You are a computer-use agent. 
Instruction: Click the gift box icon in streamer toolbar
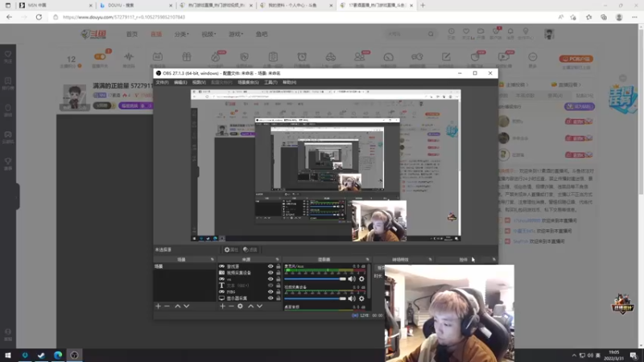187,56
